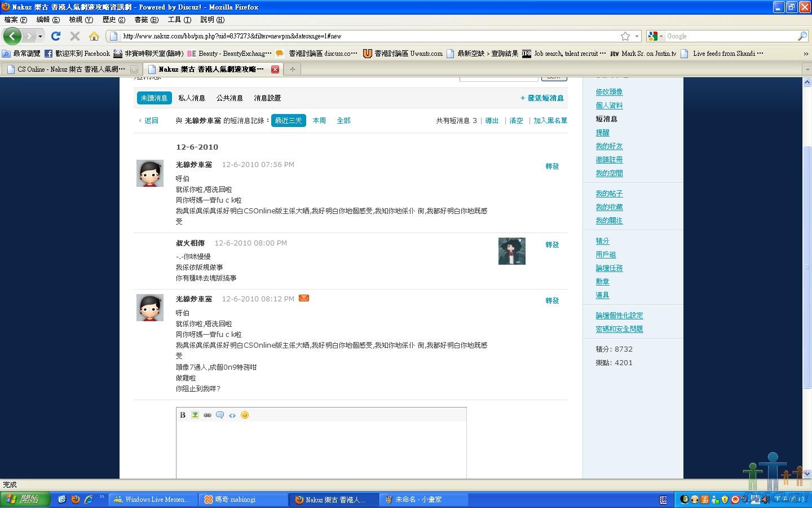Reload the page with the refresh icon
This screenshot has width=812, height=508.
coord(56,36)
